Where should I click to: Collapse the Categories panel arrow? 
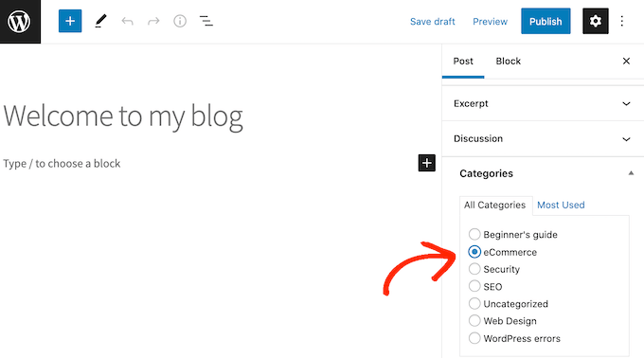click(631, 173)
